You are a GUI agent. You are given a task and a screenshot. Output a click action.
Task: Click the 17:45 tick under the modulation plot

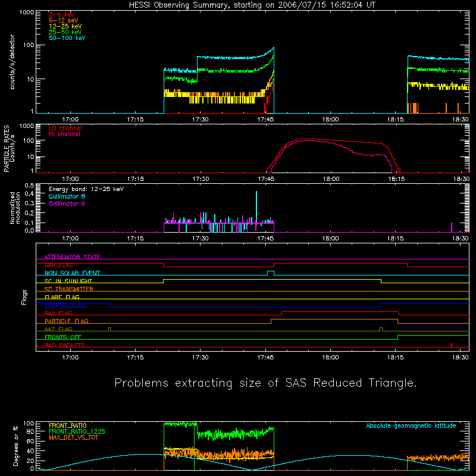coord(265,239)
